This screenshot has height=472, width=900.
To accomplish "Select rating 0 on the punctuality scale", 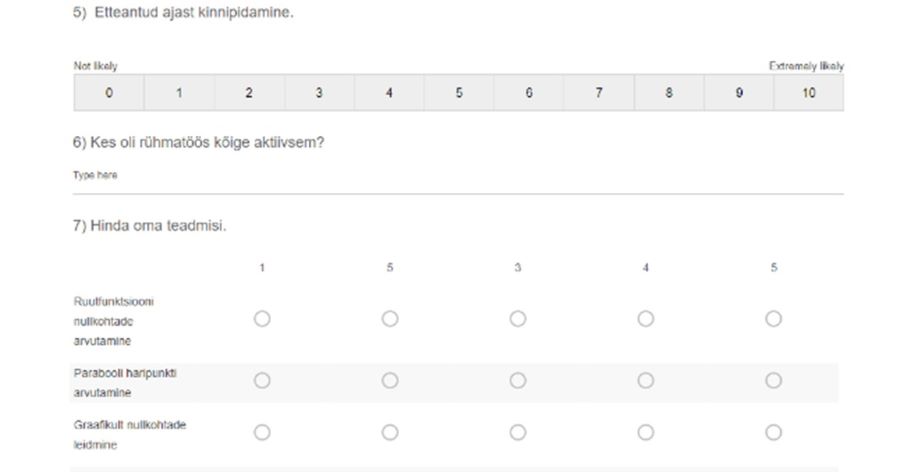I will [x=109, y=93].
